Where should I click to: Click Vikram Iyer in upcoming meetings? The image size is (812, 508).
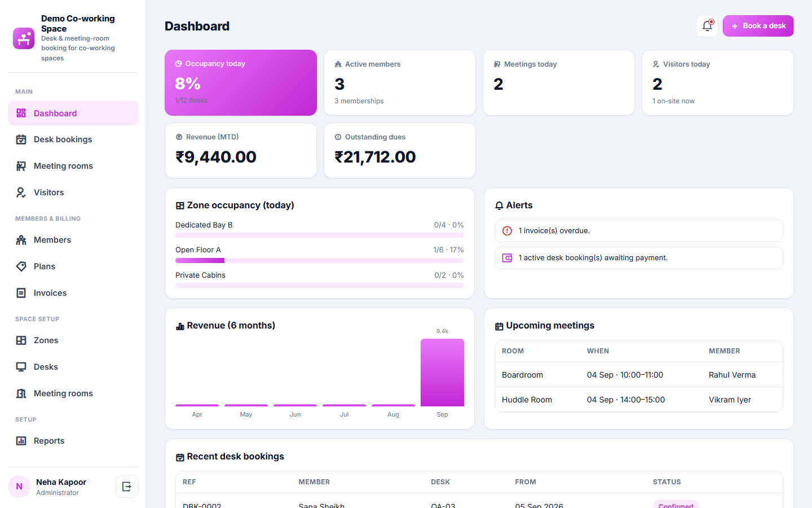pyautogui.click(x=730, y=400)
